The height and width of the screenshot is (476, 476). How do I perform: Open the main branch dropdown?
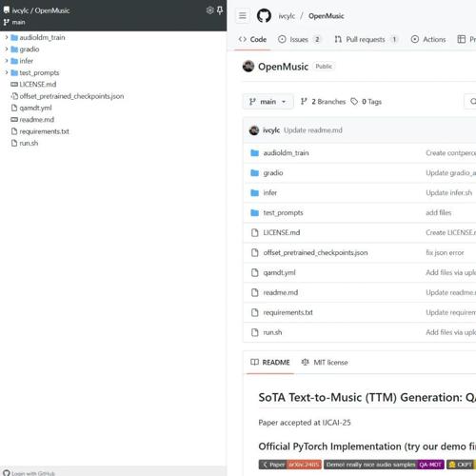[268, 102]
